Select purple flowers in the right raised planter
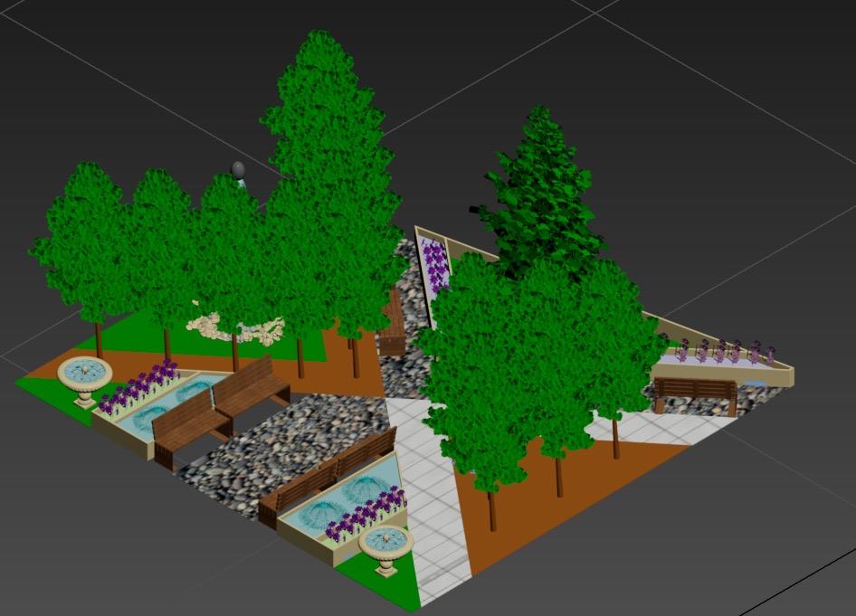This screenshot has width=856, height=616. point(724,351)
